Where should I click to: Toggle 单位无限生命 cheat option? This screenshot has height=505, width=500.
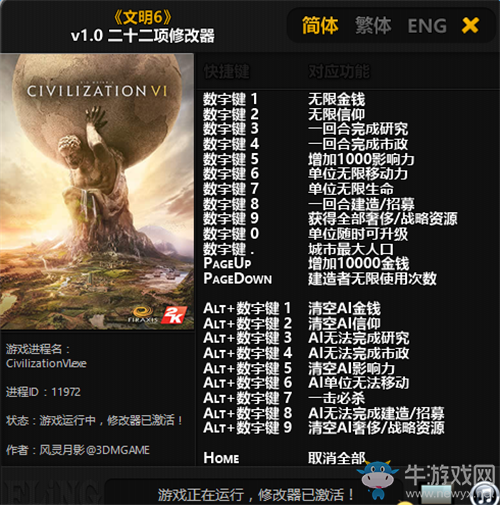pyautogui.click(x=351, y=189)
